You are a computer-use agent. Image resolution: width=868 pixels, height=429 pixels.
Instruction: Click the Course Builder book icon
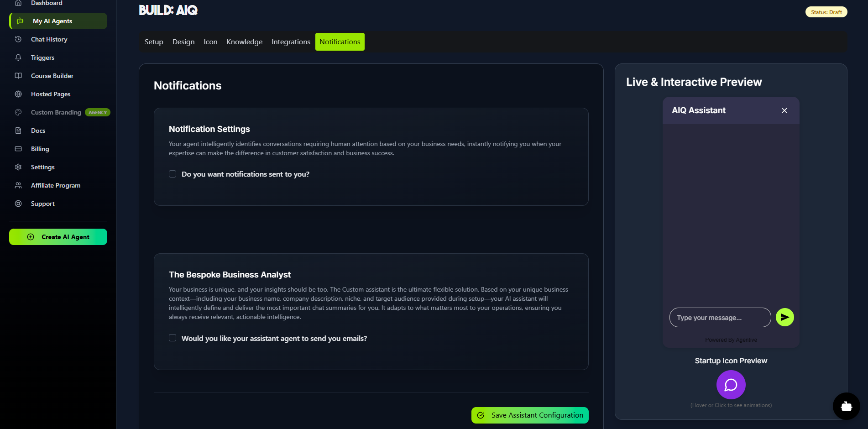[x=18, y=76]
